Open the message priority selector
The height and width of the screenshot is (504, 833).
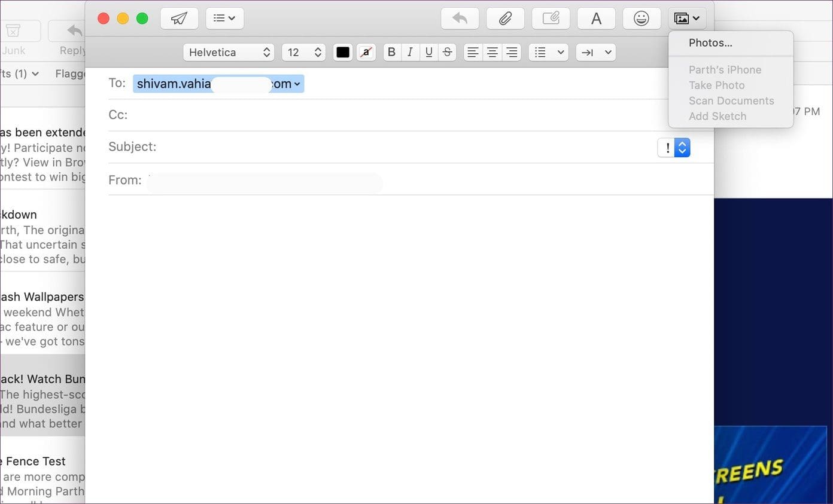coord(674,148)
